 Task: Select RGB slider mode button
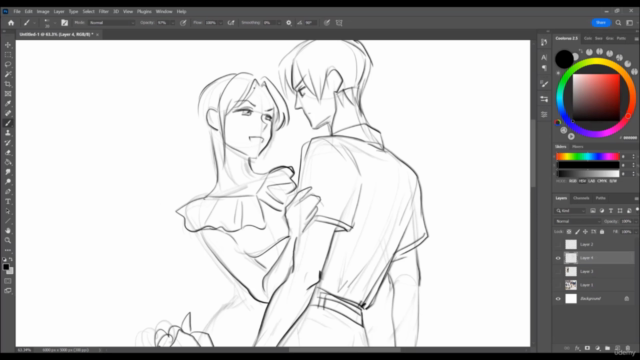tap(573, 181)
